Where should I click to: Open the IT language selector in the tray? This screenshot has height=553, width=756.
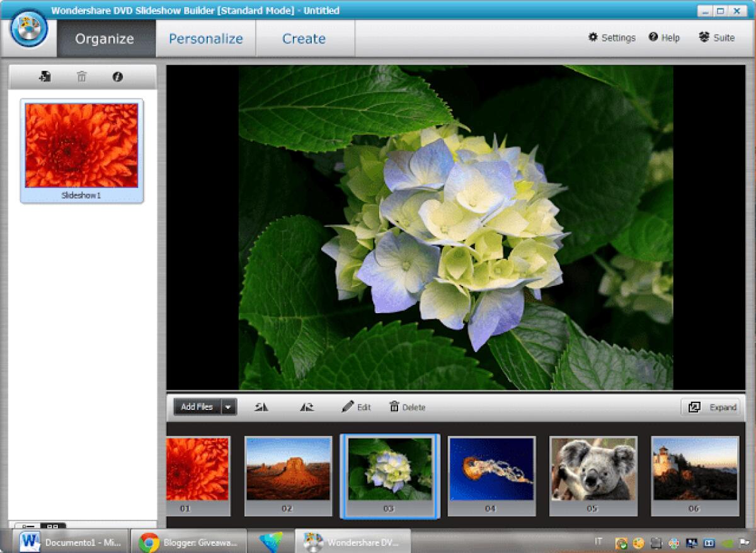(x=598, y=540)
